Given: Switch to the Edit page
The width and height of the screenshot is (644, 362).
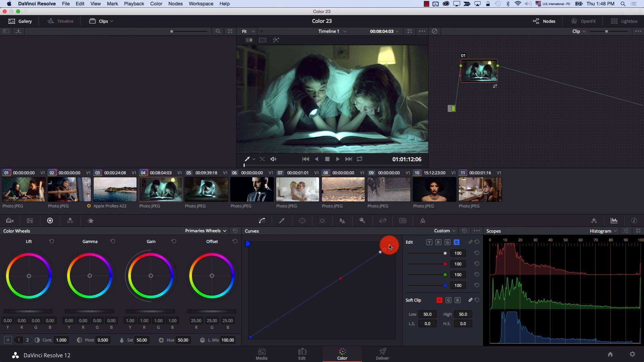Looking at the screenshot, I should [302, 354].
